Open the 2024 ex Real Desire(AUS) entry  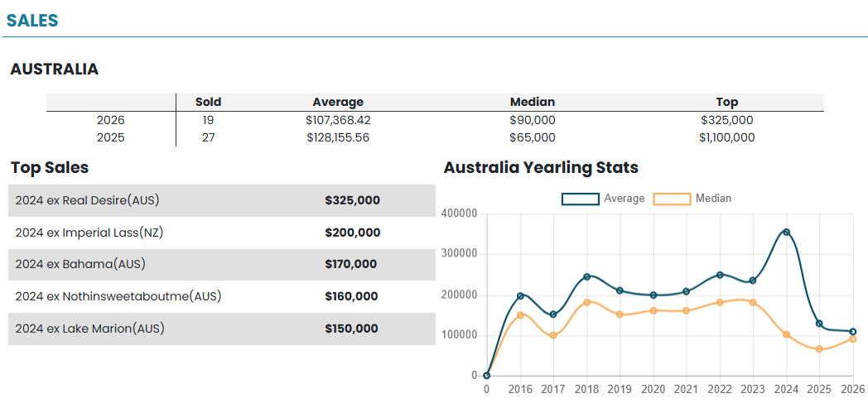87,200
